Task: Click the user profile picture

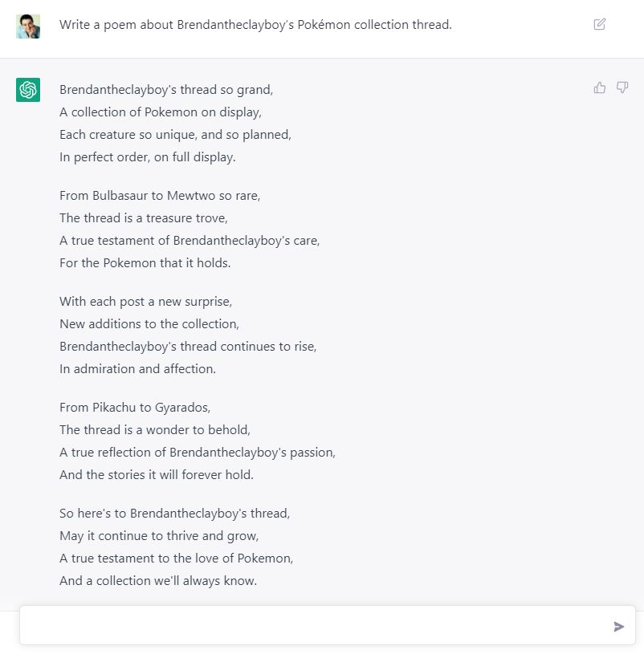Action: click(x=28, y=26)
